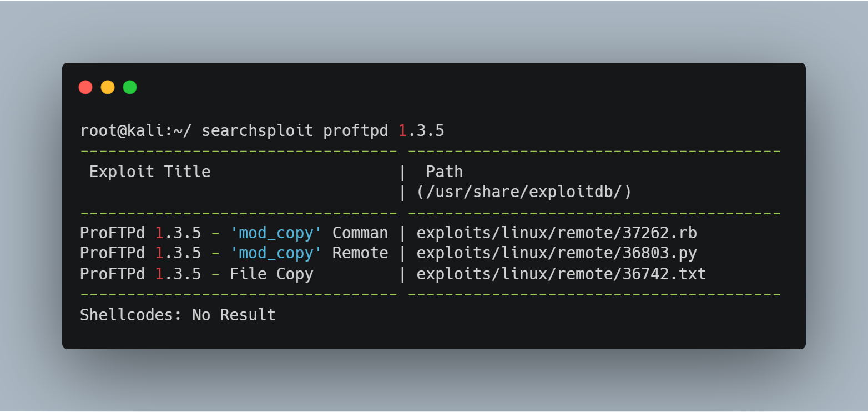Click ProFTPd text in the first result row
The height and width of the screenshot is (412, 868).
pyautogui.click(x=113, y=233)
